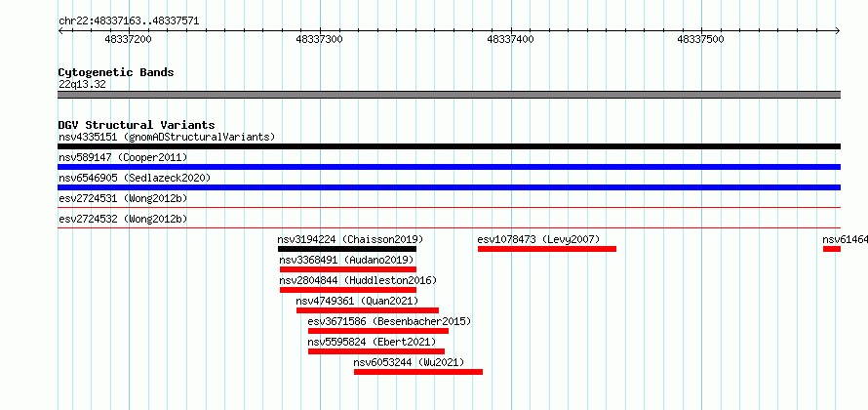Viewport: 868px width, 410px height.
Task: Click the chr22:48337163..48337571 region label
Action: [129, 21]
